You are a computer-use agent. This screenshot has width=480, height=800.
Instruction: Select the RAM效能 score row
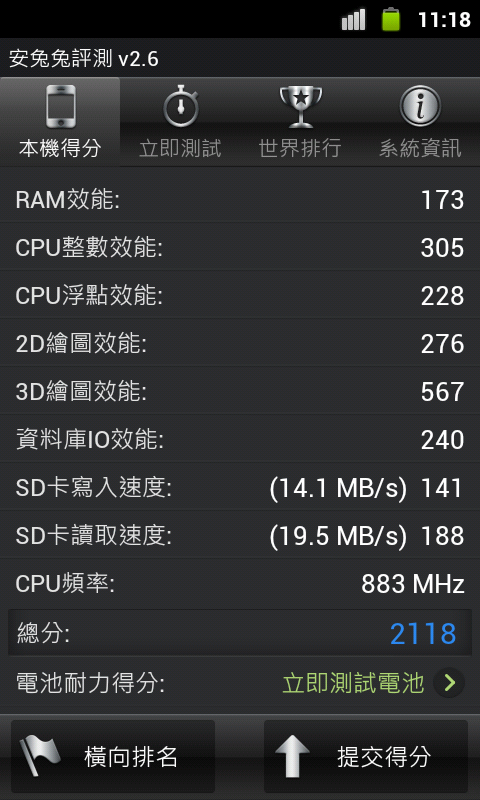pyautogui.click(x=240, y=199)
